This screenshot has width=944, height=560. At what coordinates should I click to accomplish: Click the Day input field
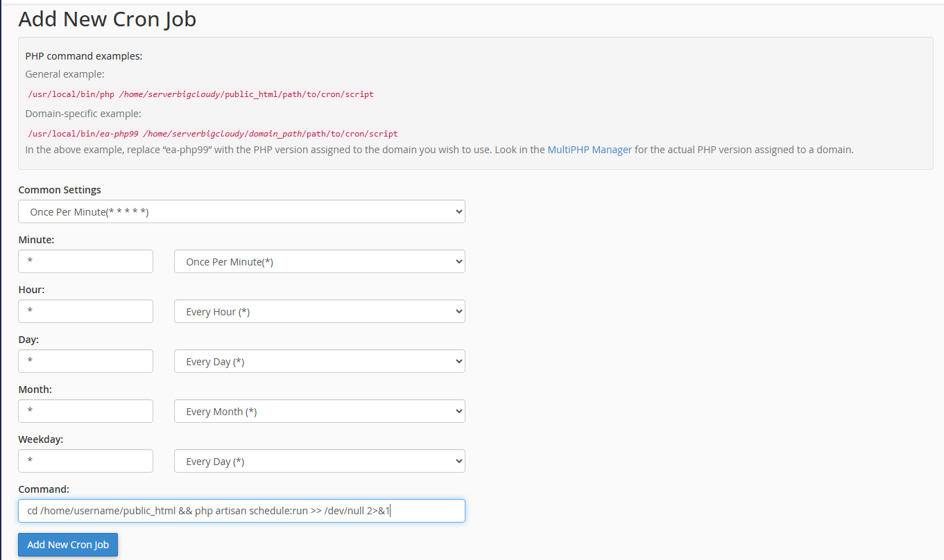coord(85,361)
